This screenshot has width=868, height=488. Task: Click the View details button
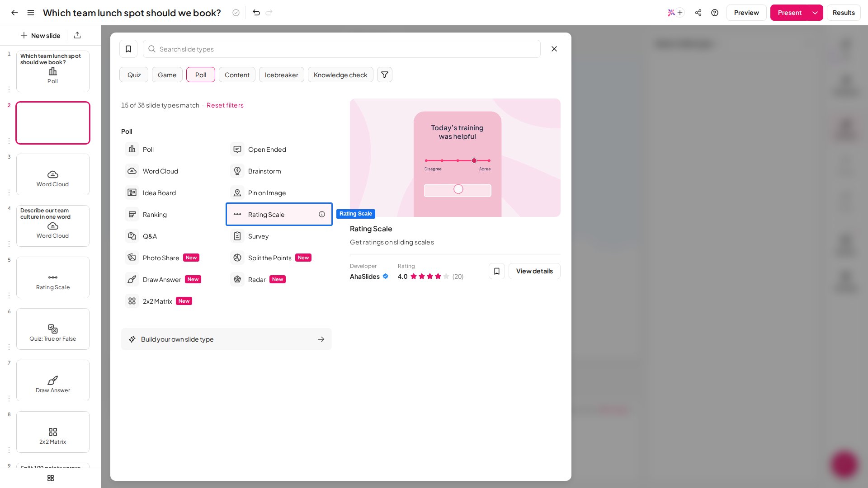coord(534,271)
